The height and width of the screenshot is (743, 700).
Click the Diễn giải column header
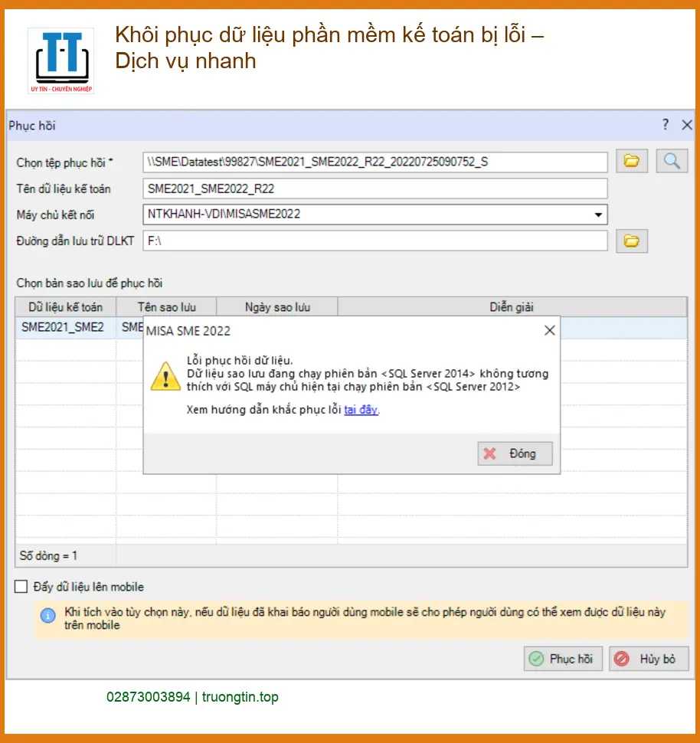[512, 307]
